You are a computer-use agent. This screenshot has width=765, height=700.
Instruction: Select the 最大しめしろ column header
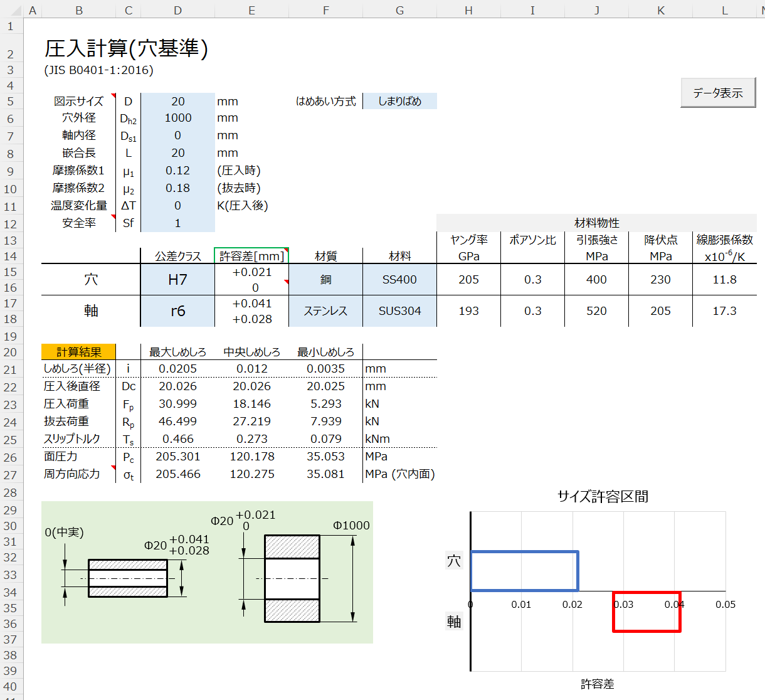178,352
